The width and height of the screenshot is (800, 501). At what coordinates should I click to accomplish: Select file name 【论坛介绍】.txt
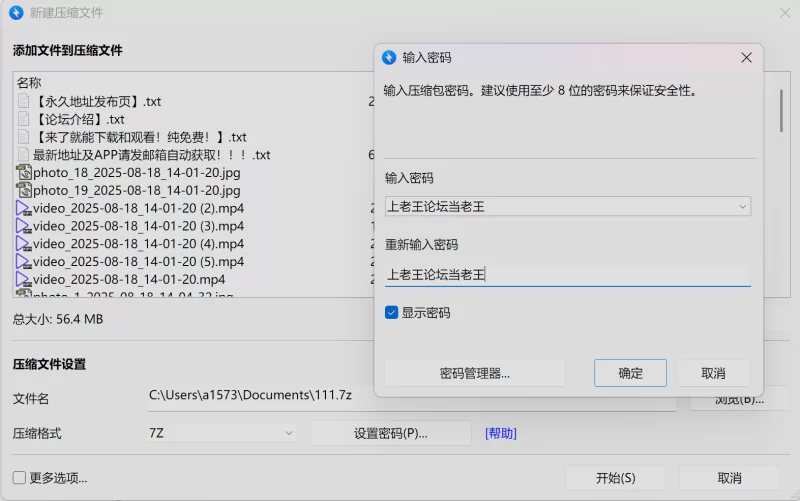point(79,119)
